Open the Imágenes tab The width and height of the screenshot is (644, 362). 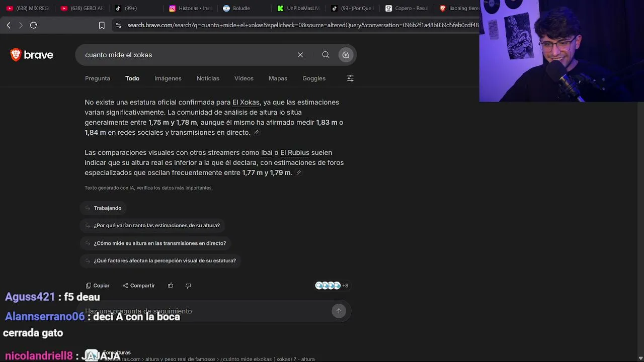click(x=168, y=78)
